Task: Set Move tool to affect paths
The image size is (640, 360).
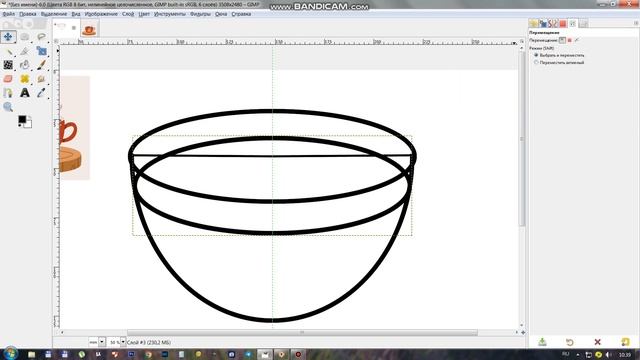Action: click(x=577, y=40)
